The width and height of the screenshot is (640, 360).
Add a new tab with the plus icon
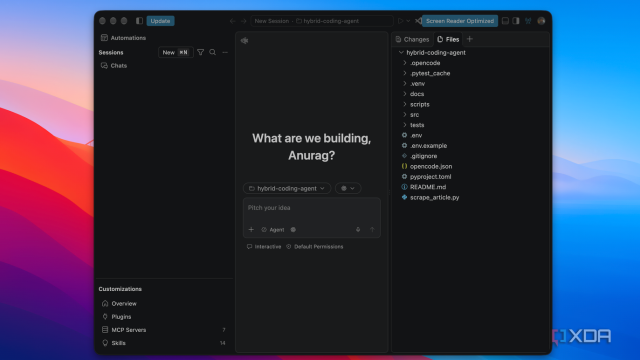[470, 39]
